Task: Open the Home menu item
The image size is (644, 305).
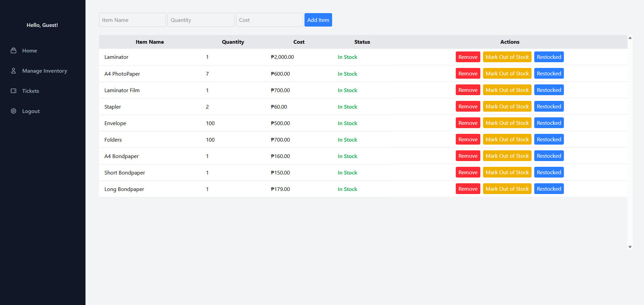Action: (30, 50)
